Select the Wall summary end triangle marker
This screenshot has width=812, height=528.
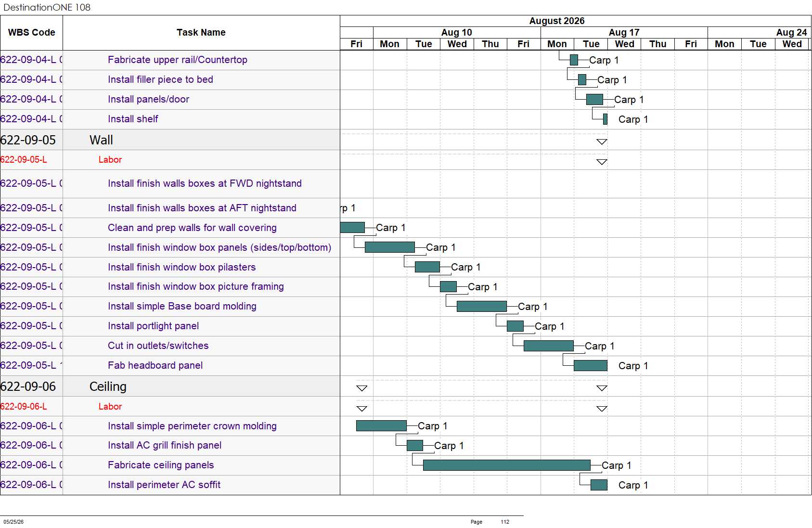coord(602,142)
